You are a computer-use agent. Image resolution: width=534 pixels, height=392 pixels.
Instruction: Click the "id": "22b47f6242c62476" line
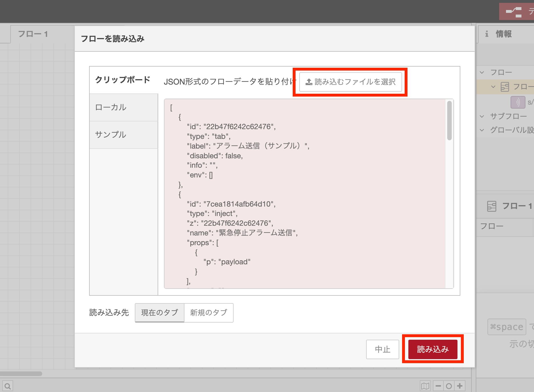231,127
